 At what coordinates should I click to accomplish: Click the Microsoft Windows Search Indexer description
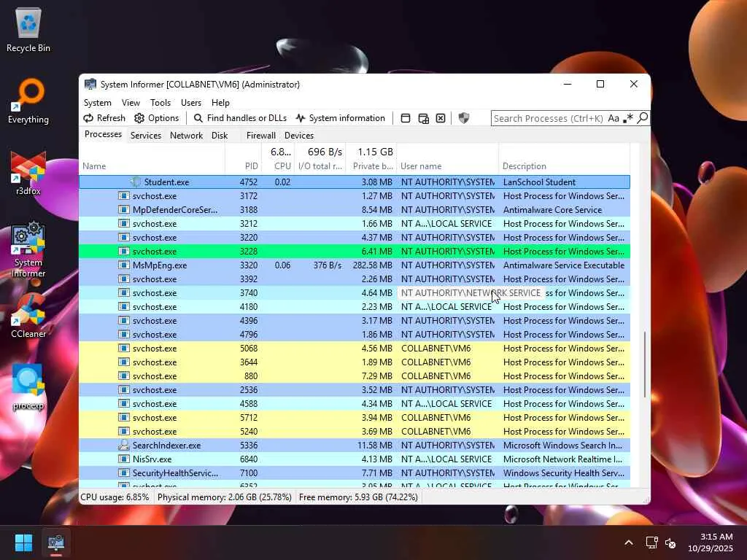562,446
